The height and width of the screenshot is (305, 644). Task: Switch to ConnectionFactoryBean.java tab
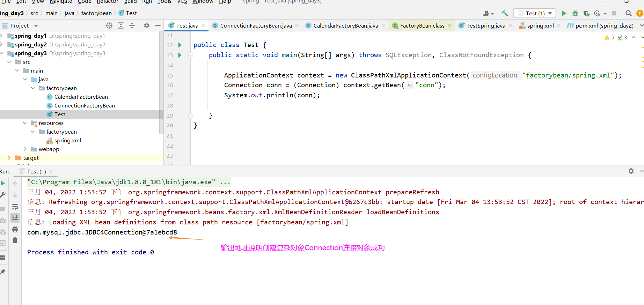pyautogui.click(x=256, y=25)
